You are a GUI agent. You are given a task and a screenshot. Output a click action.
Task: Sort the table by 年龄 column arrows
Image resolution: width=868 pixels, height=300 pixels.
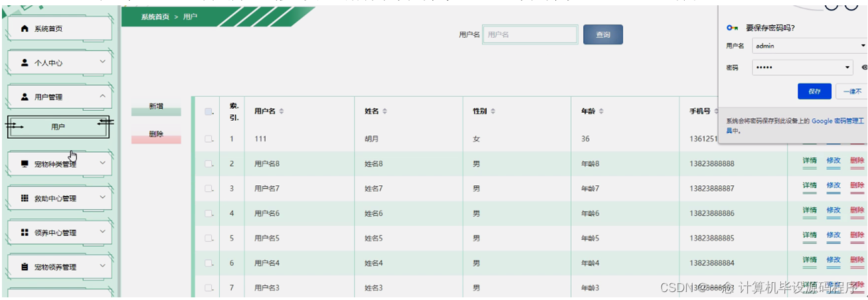pyautogui.click(x=601, y=112)
